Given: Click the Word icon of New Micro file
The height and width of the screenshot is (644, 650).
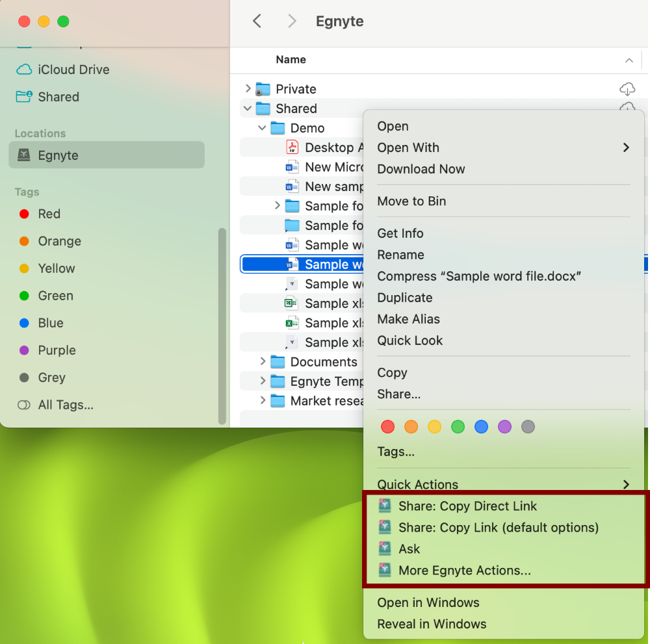Looking at the screenshot, I should click(x=292, y=166).
